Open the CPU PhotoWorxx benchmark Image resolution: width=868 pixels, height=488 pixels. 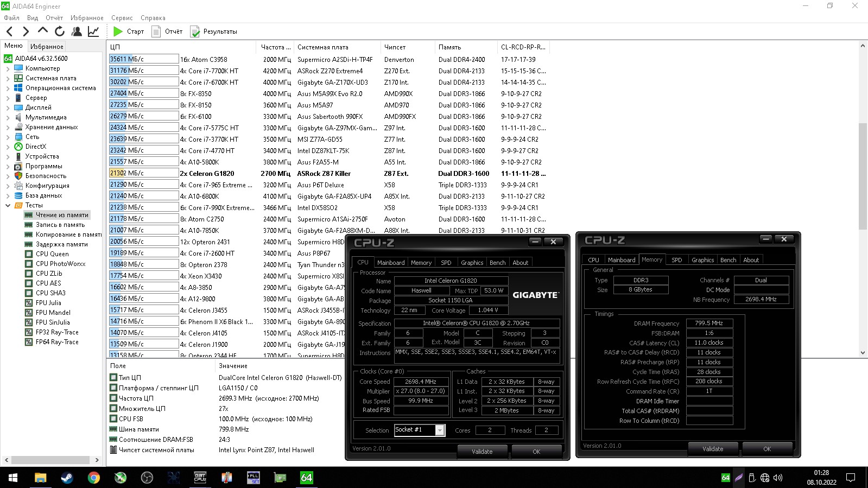click(60, 264)
